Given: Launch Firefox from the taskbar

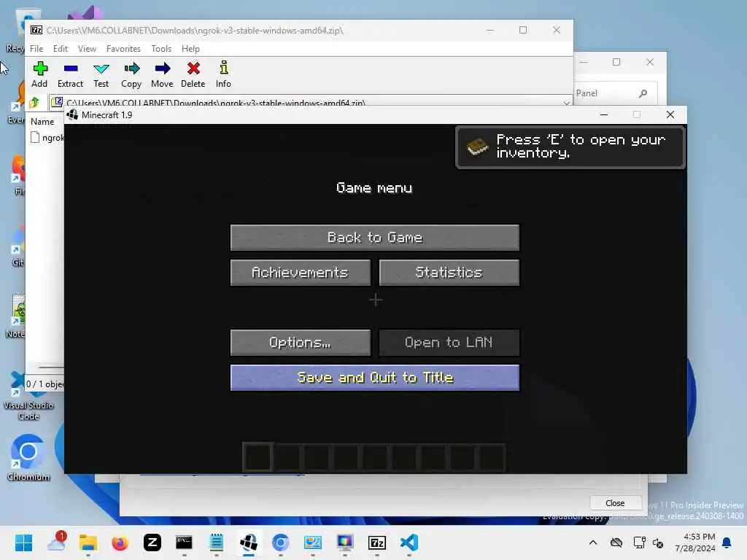Looking at the screenshot, I should pyautogui.click(x=120, y=542).
